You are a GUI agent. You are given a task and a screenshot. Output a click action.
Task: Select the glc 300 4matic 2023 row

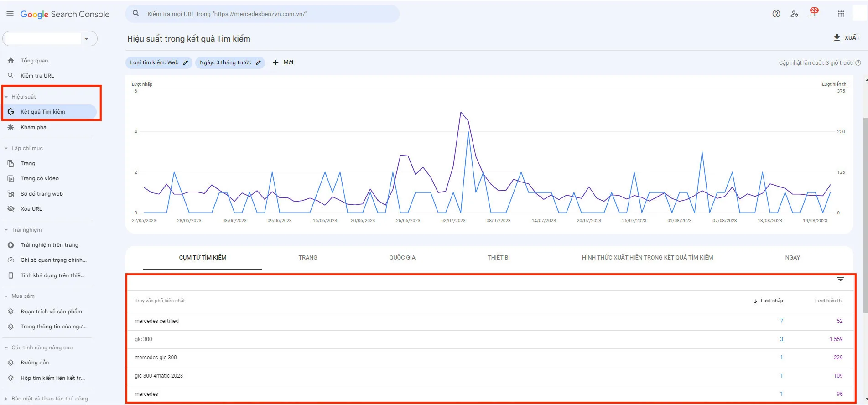pos(489,376)
